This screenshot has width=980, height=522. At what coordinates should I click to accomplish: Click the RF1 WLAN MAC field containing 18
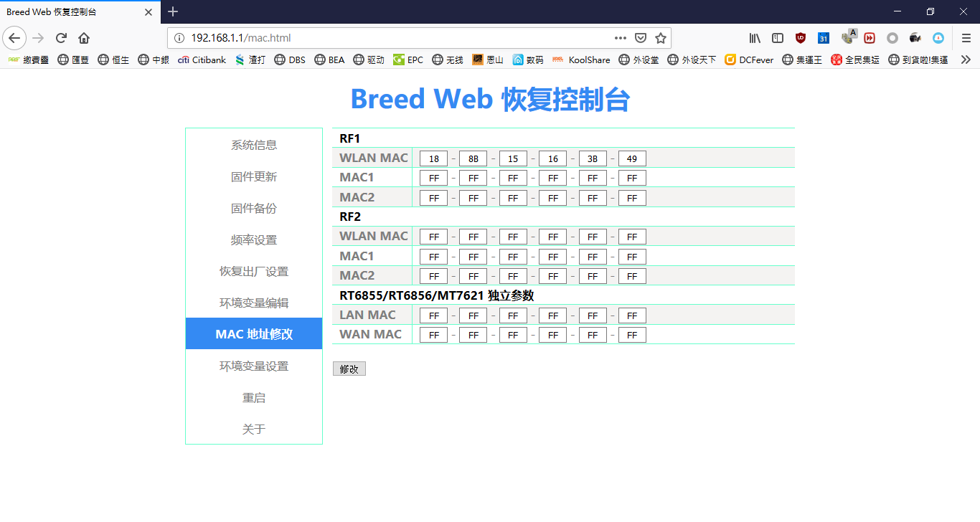(x=433, y=158)
